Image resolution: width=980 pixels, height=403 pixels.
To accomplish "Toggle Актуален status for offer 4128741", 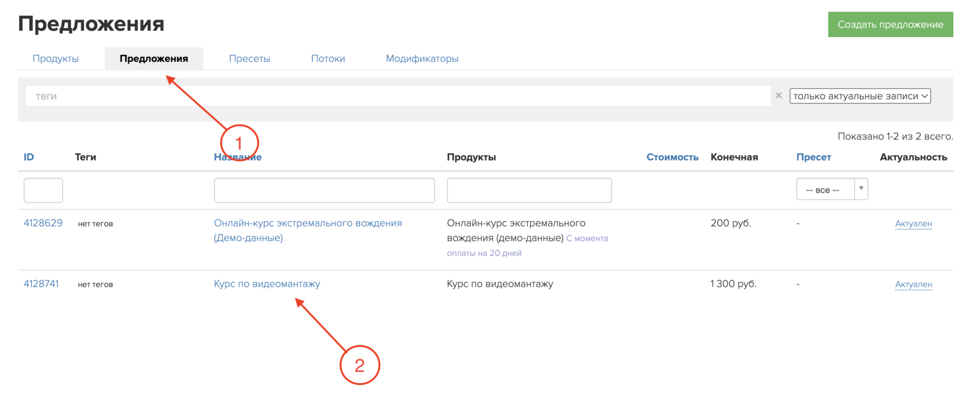I will [x=913, y=285].
